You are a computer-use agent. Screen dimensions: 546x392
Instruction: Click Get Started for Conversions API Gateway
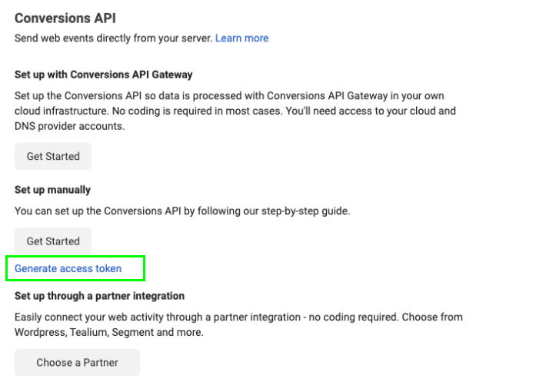pyautogui.click(x=53, y=156)
